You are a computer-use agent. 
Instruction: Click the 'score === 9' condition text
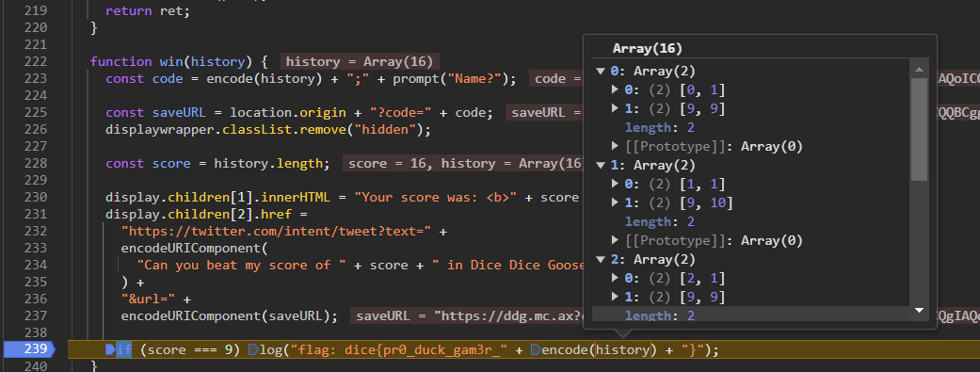click(x=190, y=349)
